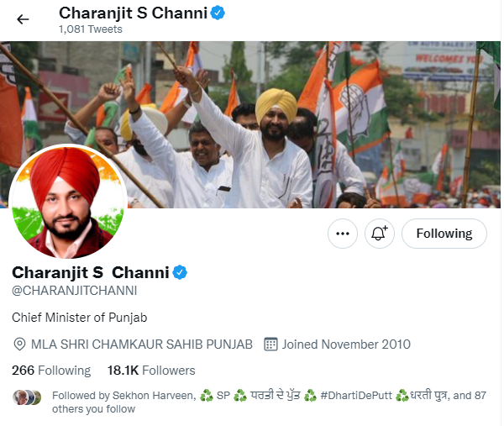Click MLA SHRI CHAMKAUR SAHIB PUNJAB location
The image size is (504, 426).
142,344
